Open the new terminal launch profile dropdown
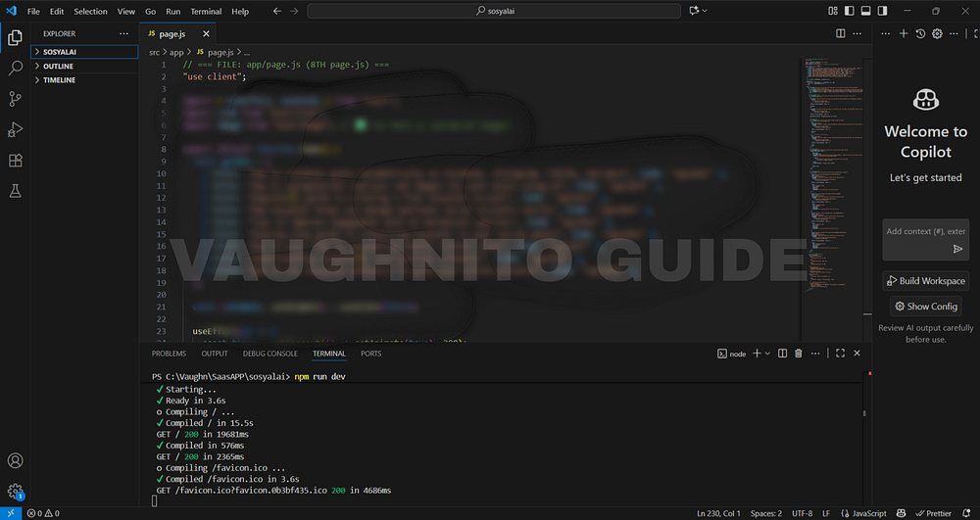Viewport: 980px width, 520px height. [x=767, y=354]
